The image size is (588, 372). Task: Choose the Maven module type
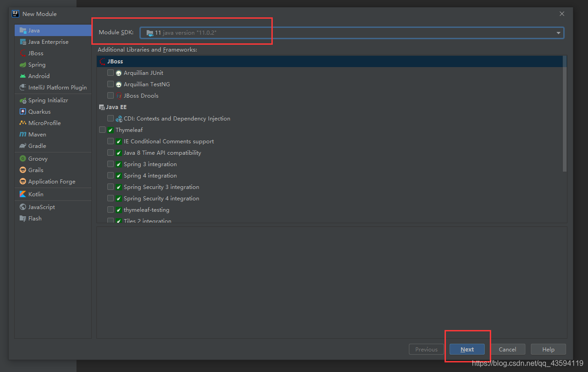pos(53,135)
